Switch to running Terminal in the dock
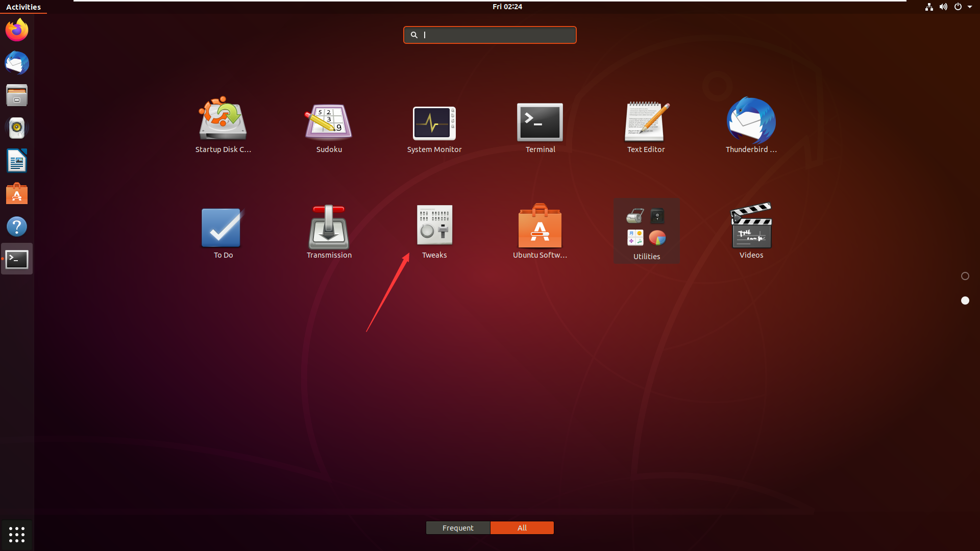The image size is (980, 551). pos(17,259)
